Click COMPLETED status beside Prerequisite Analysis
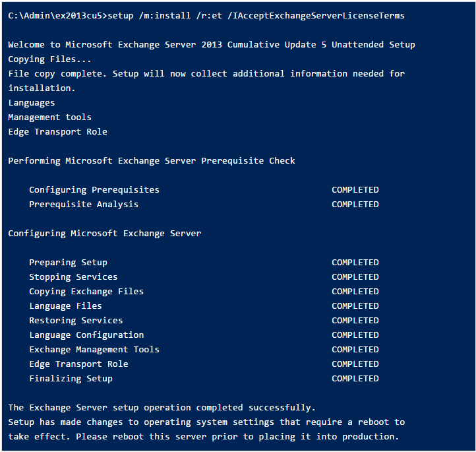The height and width of the screenshot is (452, 476). click(355, 204)
